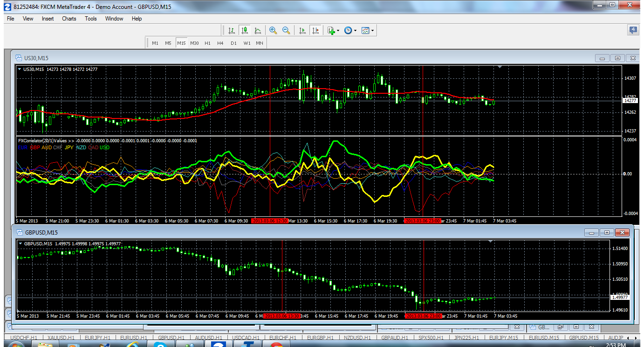This screenshot has width=644, height=347.
Task: Click the 14277 current price label
Action: coord(630,101)
